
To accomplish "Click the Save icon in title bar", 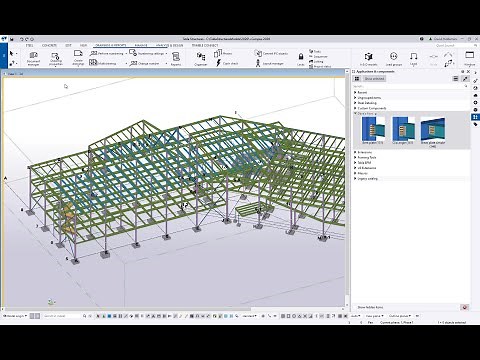I will [x=12, y=39].
